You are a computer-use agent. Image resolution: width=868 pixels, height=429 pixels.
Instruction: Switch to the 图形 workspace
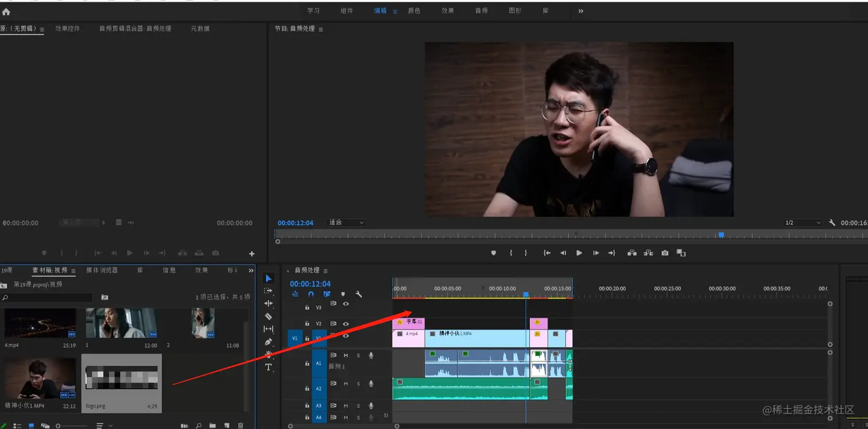click(515, 11)
